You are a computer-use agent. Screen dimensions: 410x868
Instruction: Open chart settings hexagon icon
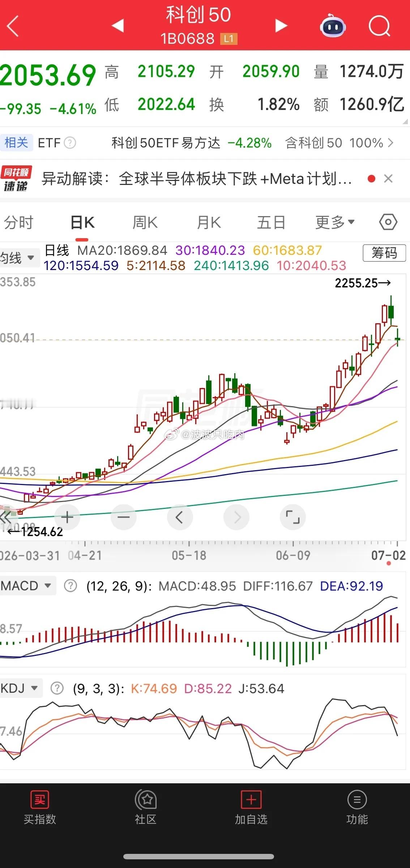coord(388,222)
